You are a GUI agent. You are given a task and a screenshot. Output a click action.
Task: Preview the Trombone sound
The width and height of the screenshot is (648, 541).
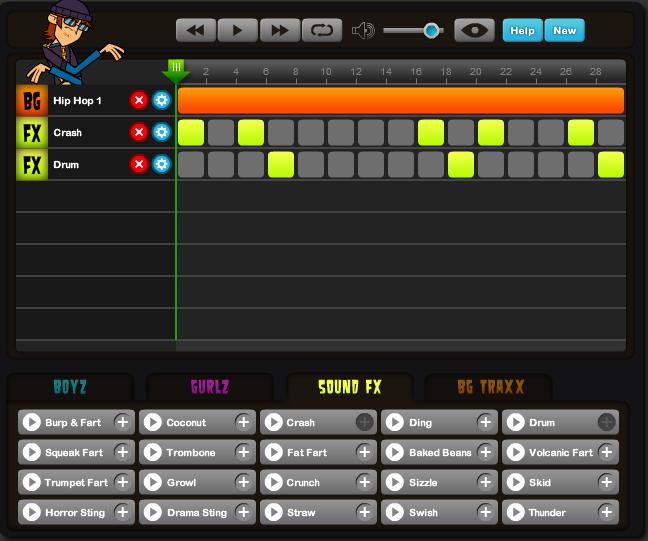153,453
